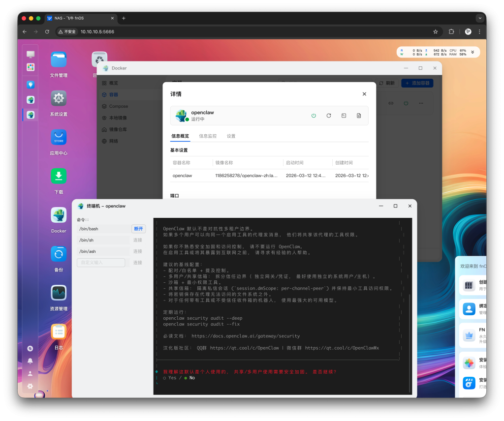Image resolution: width=504 pixels, height=421 pixels.
Task: Switch to 设置 tab in details dialog
Action: coord(231,136)
